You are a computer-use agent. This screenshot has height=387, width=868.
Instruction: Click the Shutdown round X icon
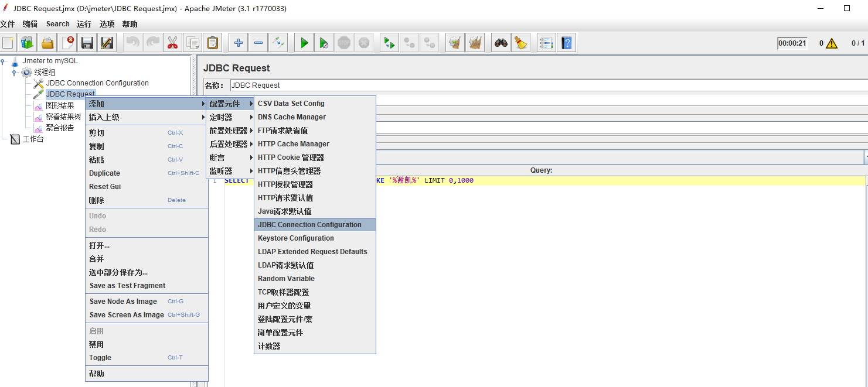364,43
